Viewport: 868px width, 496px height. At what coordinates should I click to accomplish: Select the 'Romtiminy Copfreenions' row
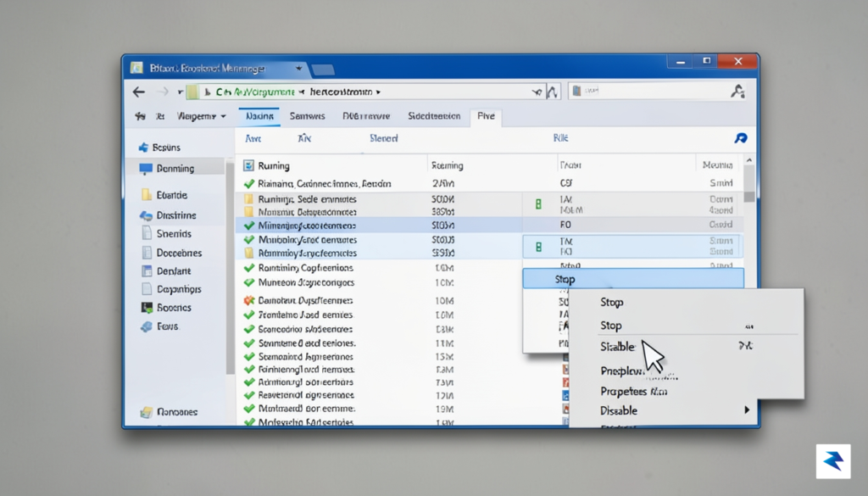click(380, 268)
